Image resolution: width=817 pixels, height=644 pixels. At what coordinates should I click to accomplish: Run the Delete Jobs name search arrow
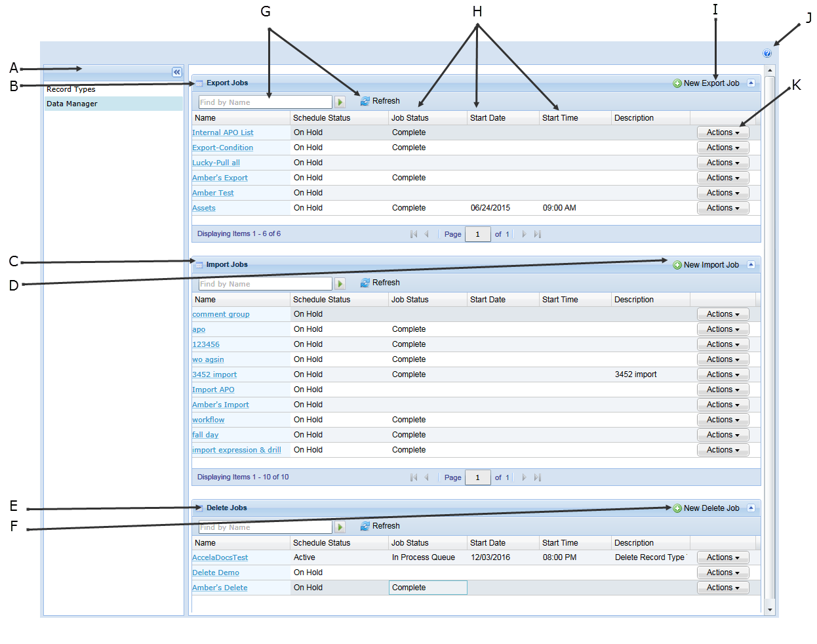(340, 527)
